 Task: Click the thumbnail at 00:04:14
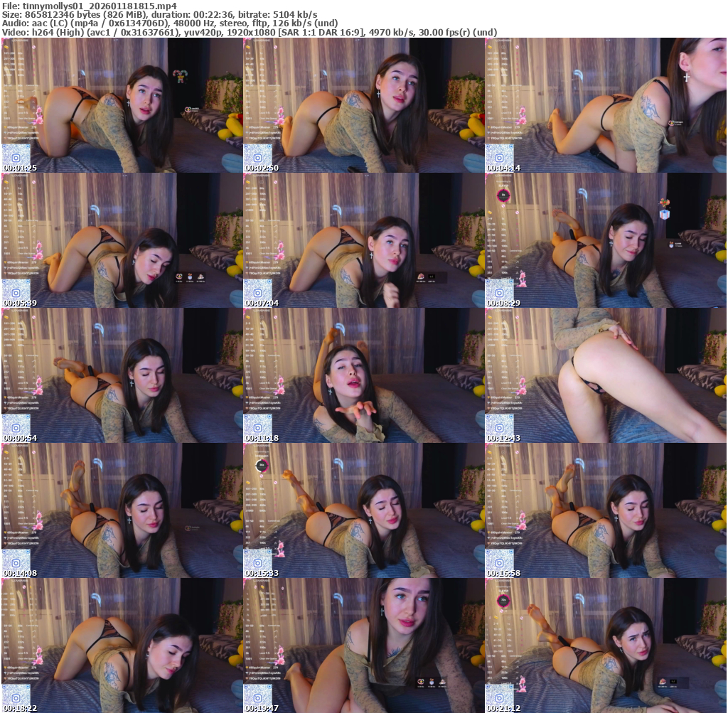(x=605, y=105)
